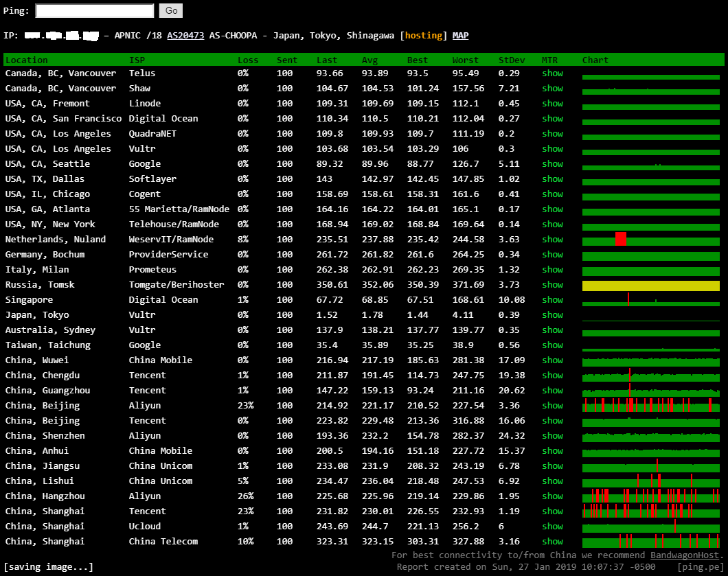Image resolution: width=728 pixels, height=576 pixels.
Task: Show MTR for Shanghai China Telecom row
Action: (x=552, y=541)
